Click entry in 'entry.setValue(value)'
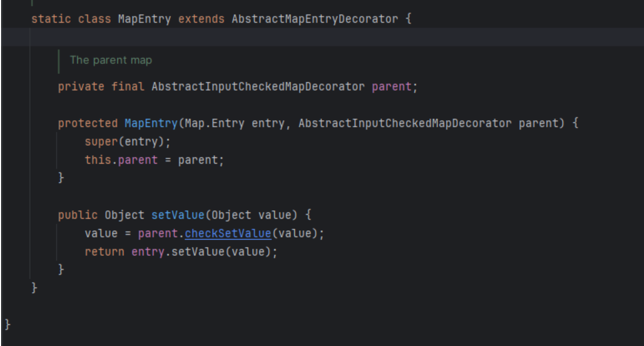This screenshot has height=346, width=644. coord(148,251)
